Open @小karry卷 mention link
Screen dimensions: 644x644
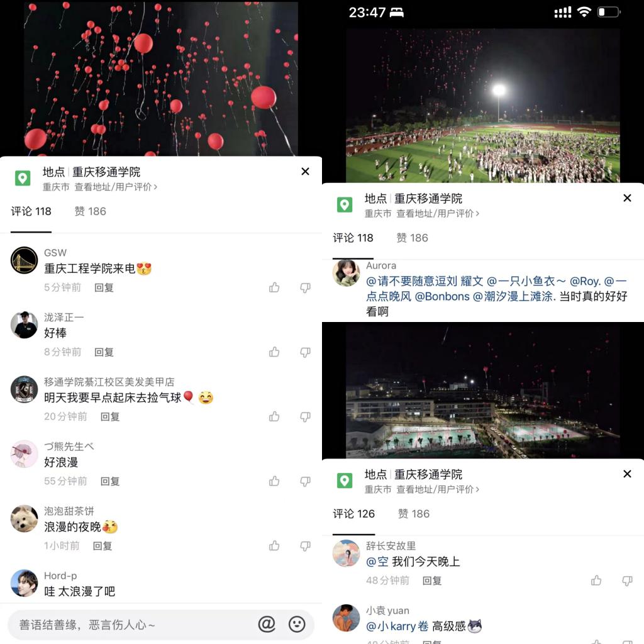pos(397,626)
